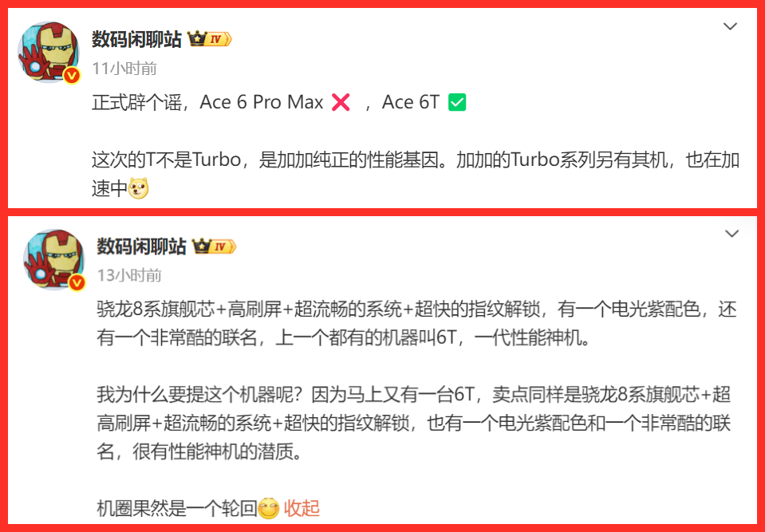Click the paragraph starting with 我为什么要提这个机器
This screenshot has width=765, height=532.
[414, 424]
